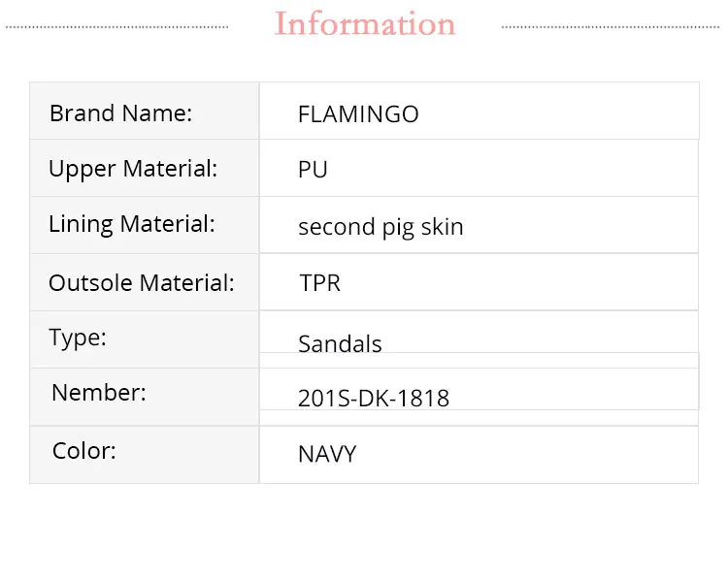Viewport: 728px width, 580px height.
Task: Select the Sandals type value
Action: point(340,344)
